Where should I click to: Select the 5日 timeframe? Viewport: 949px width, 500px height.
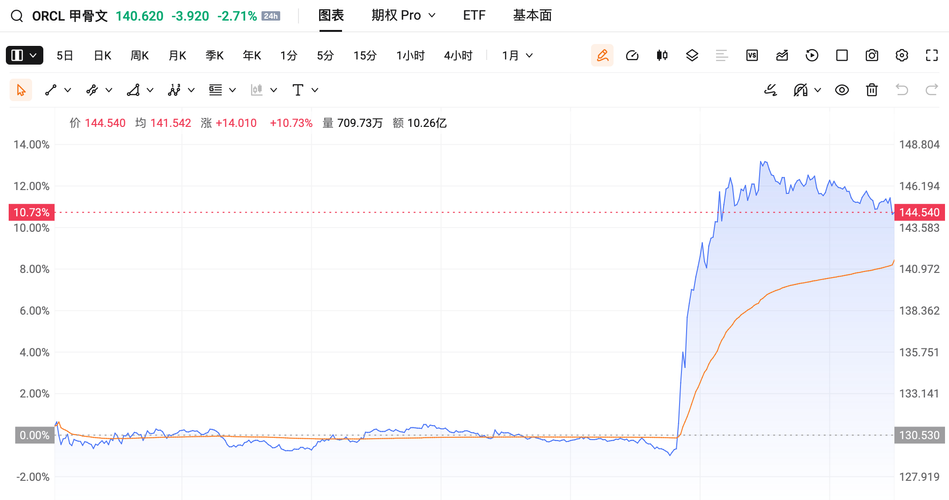(65, 56)
